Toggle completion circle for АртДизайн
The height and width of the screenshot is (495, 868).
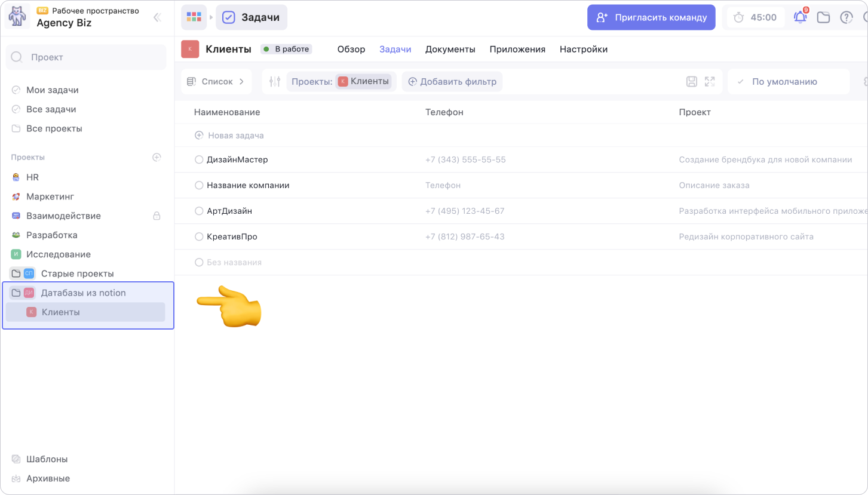pyautogui.click(x=199, y=211)
